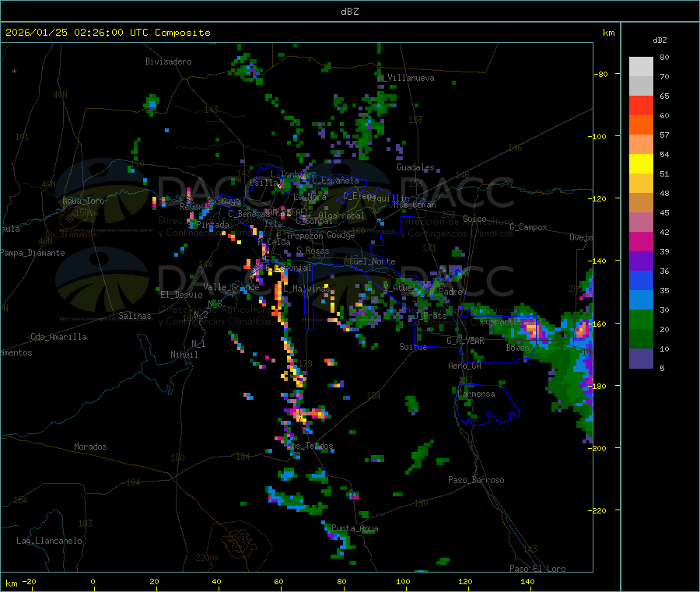Click the Paso_El_Loro label
Screen dimensions: 700x592
[x=537, y=569]
